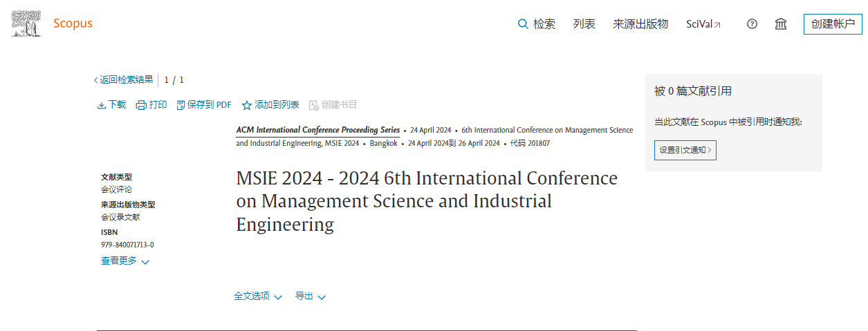868x331 pixels.
Task: Expand 查看更多 details
Action: pyautogui.click(x=125, y=261)
